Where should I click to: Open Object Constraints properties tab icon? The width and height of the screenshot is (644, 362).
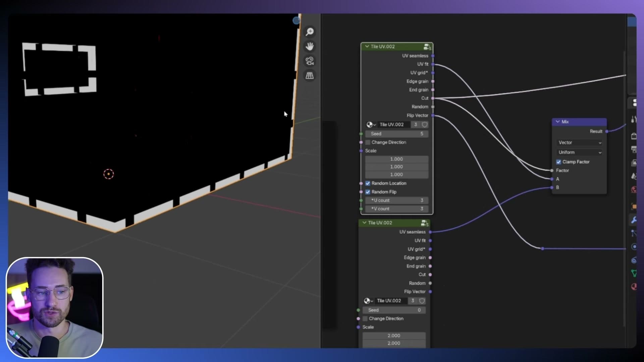634,260
